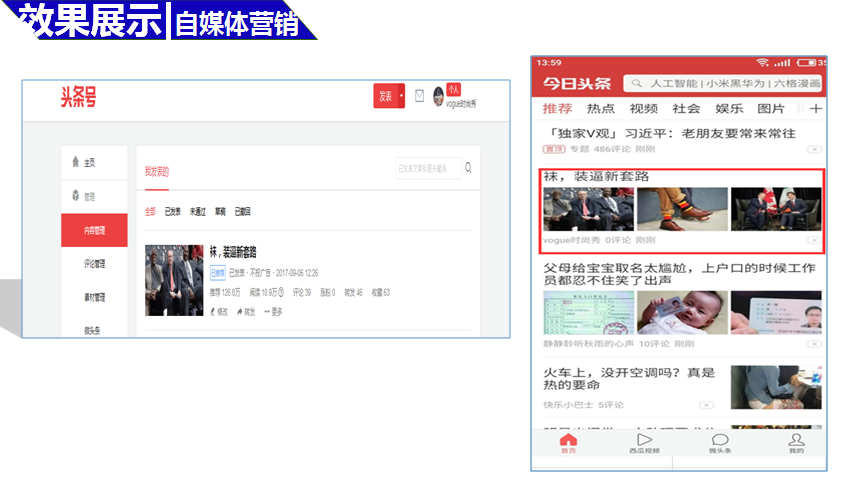
Task: Click 收藏 63 statistic
Action: pyautogui.click(x=381, y=293)
